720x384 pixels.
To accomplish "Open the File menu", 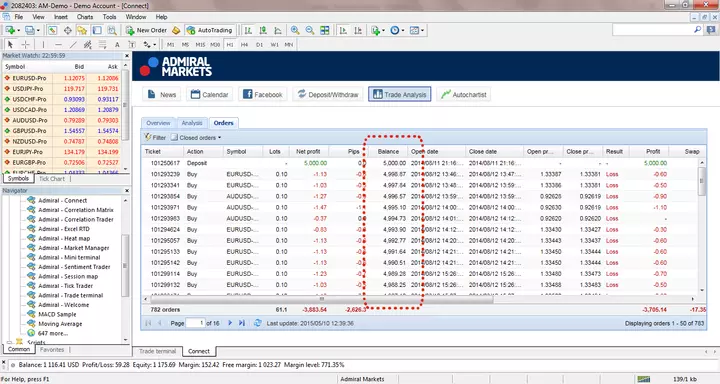I will [x=19, y=17].
